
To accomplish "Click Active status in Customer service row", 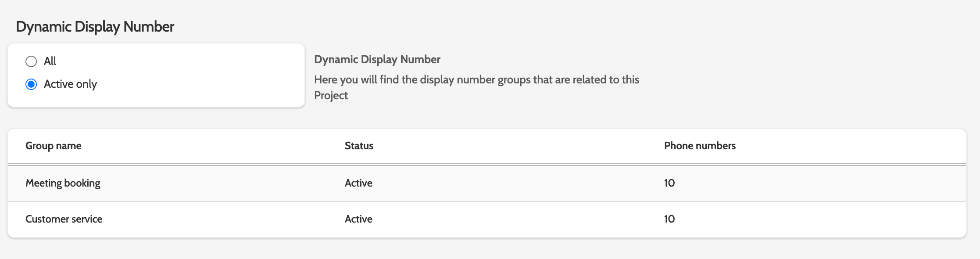I will click(x=358, y=219).
